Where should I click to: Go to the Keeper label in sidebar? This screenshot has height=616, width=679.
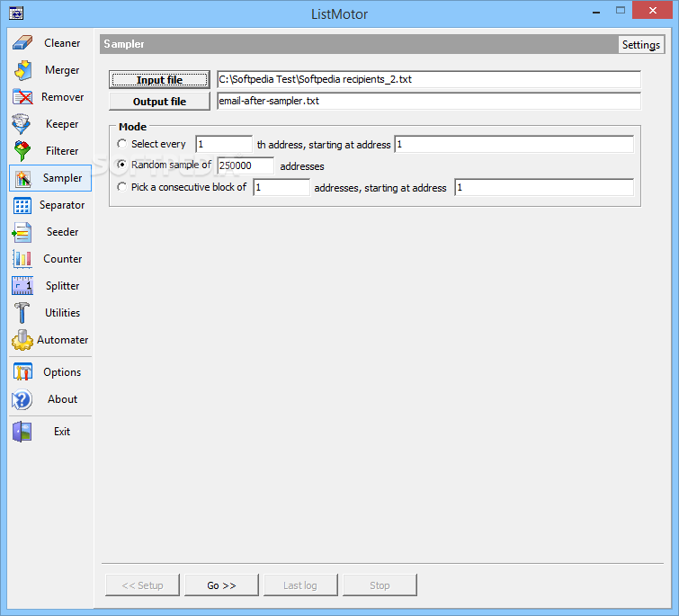point(62,124)
